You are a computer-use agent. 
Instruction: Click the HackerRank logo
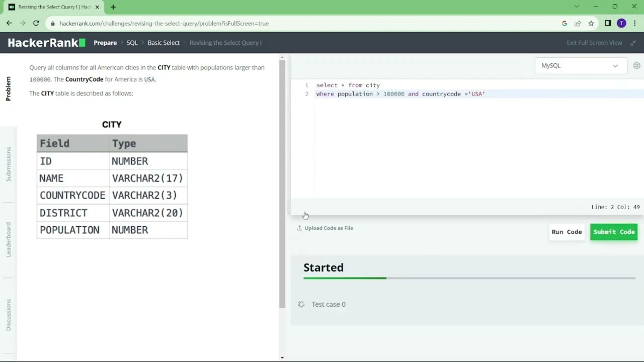[47, 43]
